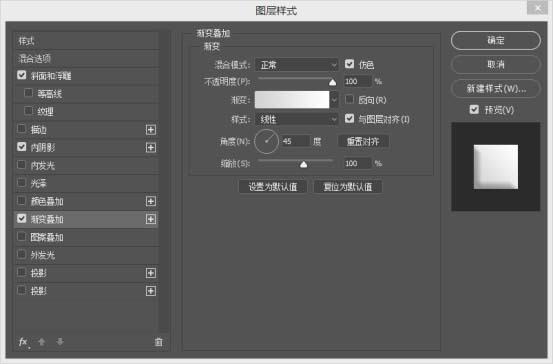The height and width of the screenshot is (364, 554).
Task: Click the plus icon beside first 投影
Action: (x=151, y=273)
